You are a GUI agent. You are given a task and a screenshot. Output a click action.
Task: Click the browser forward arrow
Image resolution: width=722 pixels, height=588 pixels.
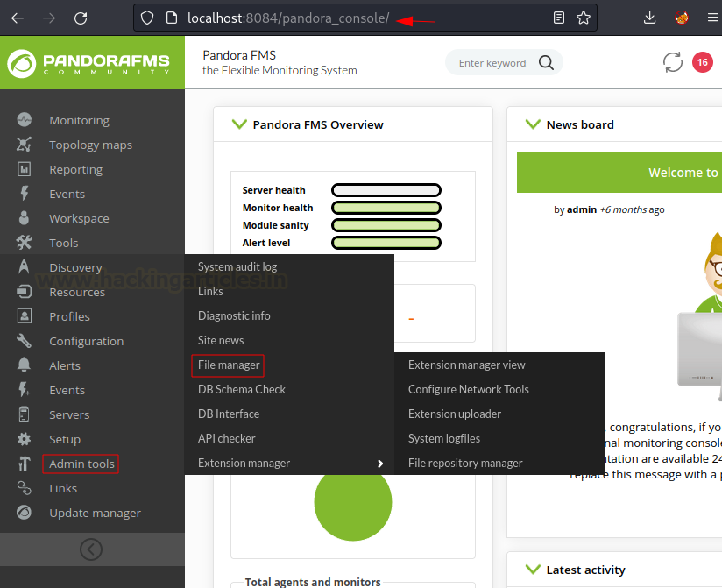point(49,18)
